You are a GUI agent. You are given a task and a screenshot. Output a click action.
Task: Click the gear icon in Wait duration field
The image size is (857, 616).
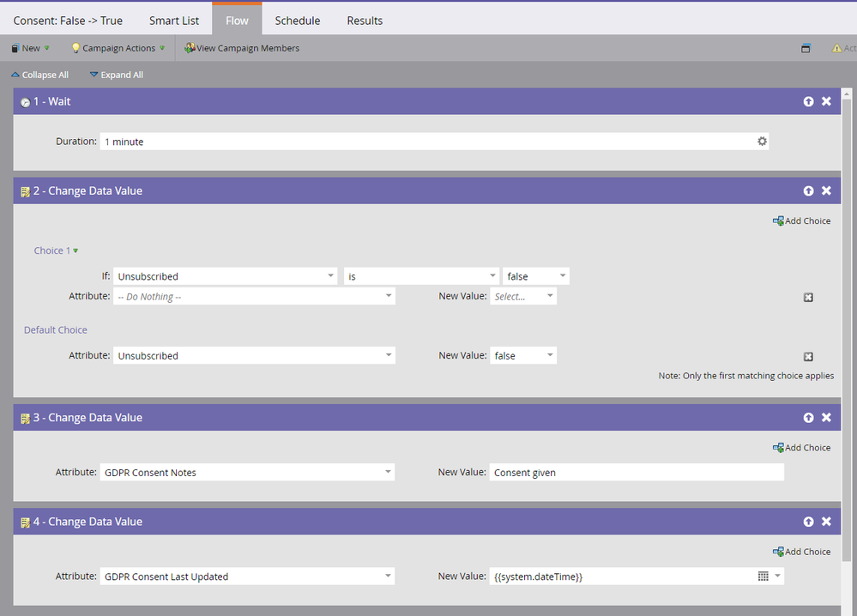(x=762, y=142)
